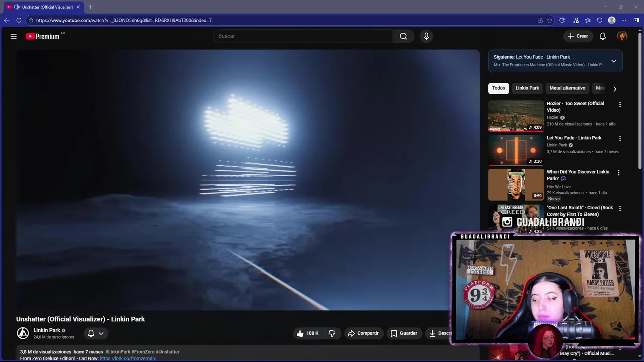This screenshot has height=362, width=644.
Task: Toggle browser sidebar icon
Action: click(x=636, y=20)
